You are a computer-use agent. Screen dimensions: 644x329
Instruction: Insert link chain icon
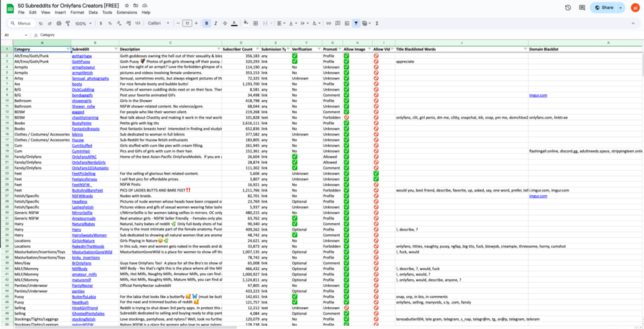[329, 24]
